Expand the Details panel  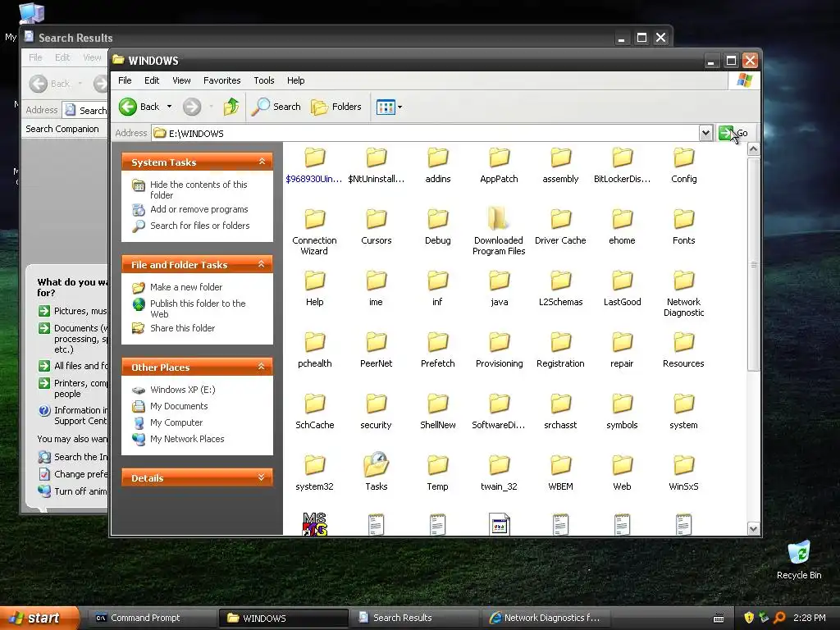262,477
